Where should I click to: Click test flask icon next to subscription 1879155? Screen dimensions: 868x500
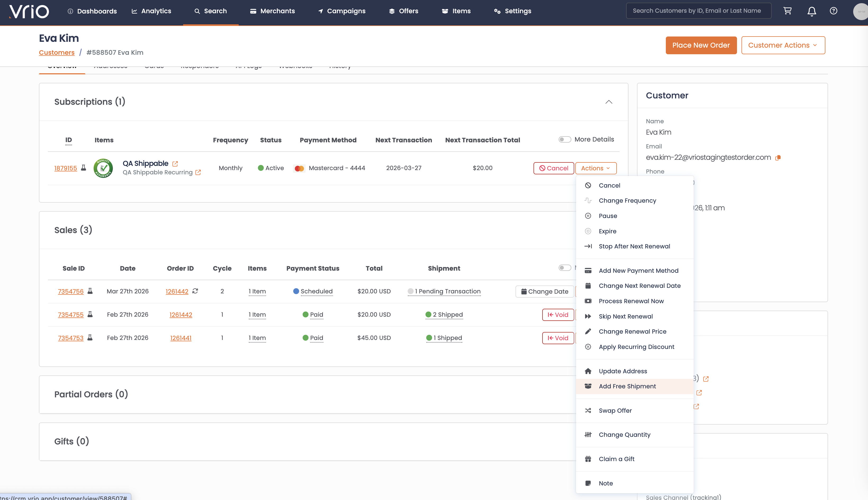pos(83,168)
